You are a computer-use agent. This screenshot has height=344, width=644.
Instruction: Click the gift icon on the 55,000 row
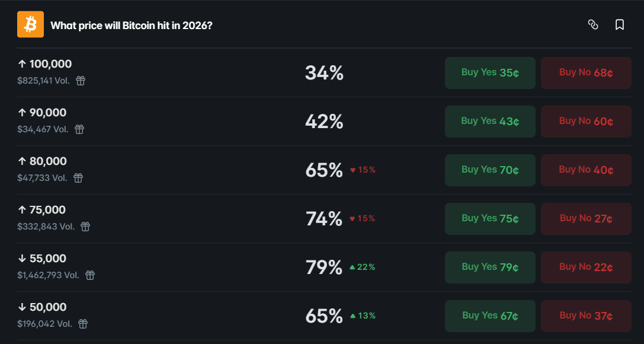pyautogui.click(x=89, y=275)
